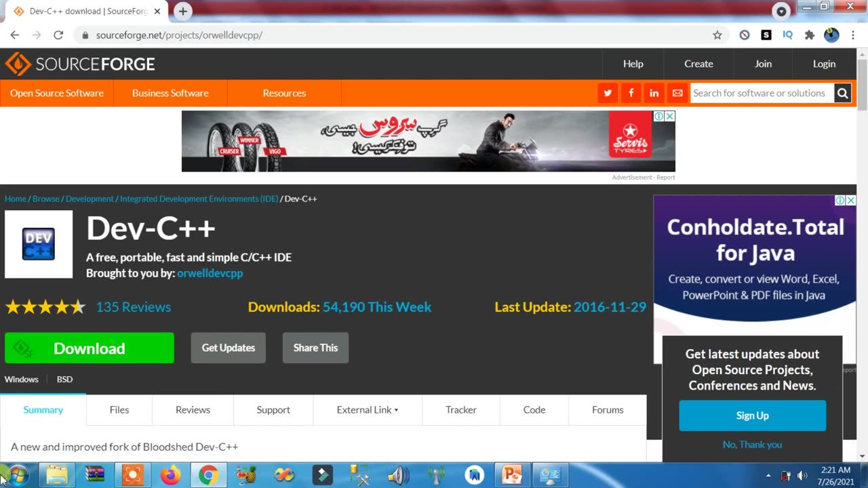This screenshot has height=488, width=868.
Task: Click the 2016-11-29 last update link
Action: coord(610,307)
